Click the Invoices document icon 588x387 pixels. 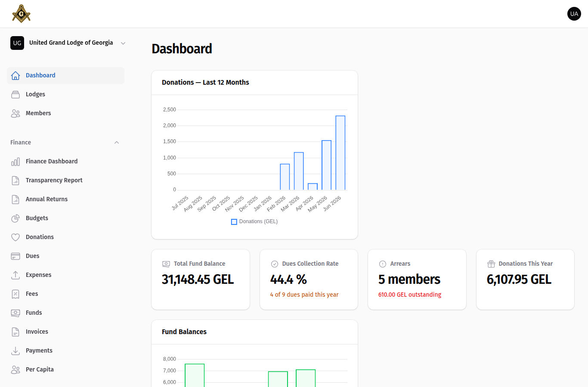point(15,332)
